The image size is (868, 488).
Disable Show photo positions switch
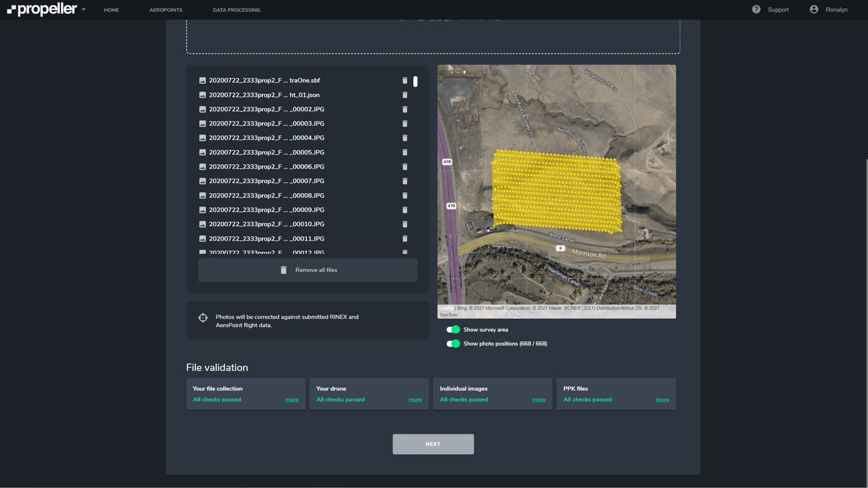pyautogui.click(x=453, y=344)
